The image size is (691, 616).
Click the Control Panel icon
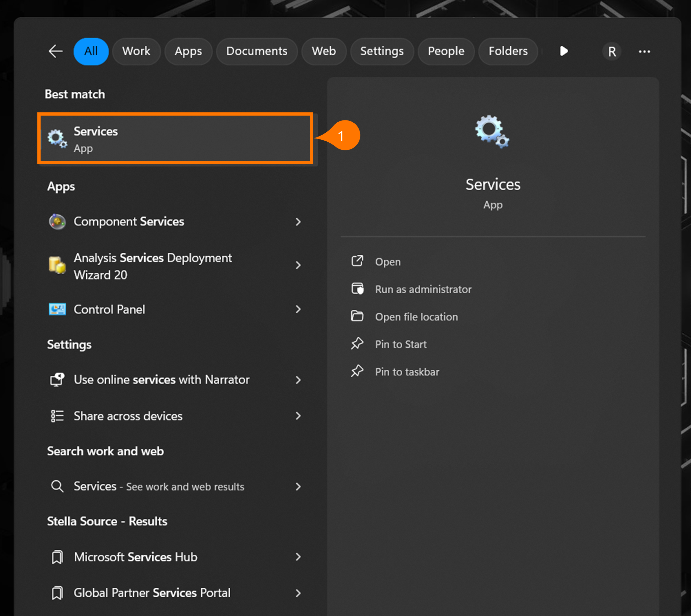pyautogui.click(x=57, y=309)
